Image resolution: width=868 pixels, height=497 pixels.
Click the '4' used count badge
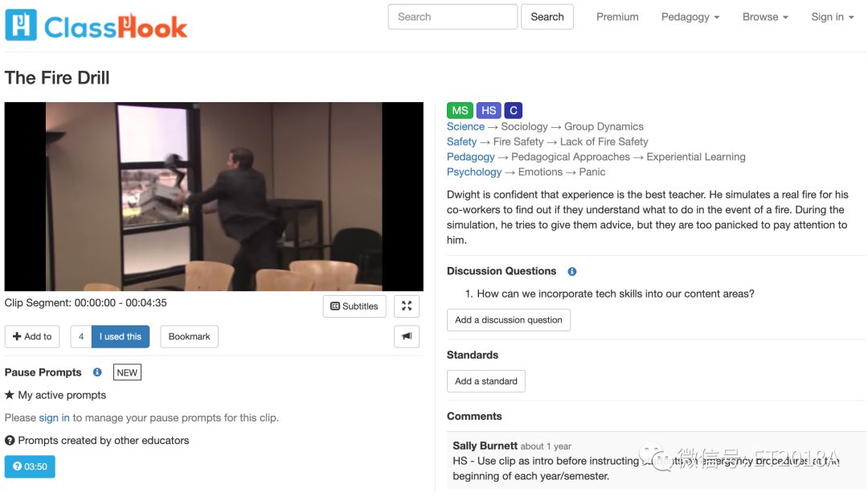pyautogui.click(x=81, y=336)
